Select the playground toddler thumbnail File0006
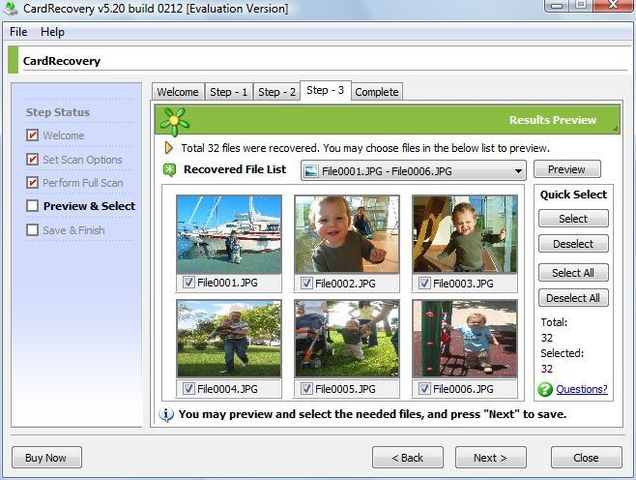Image resolution: width=636 pixels, height=480 pixels. tap(465, 338)
